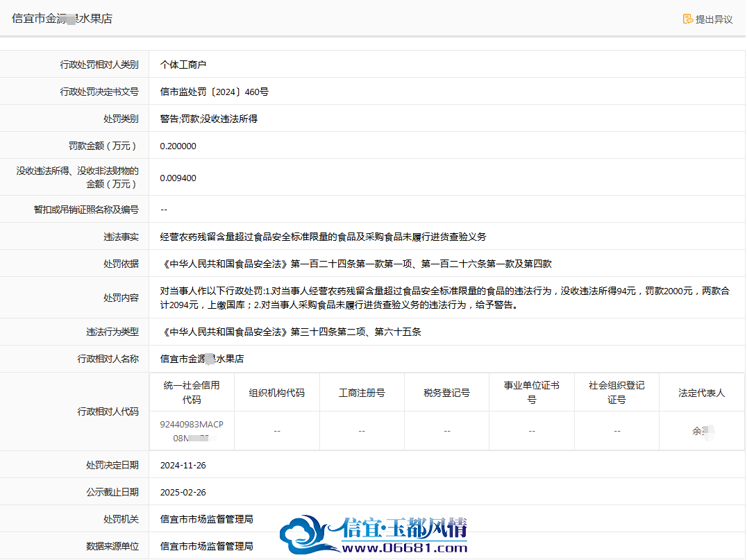Select the credit code starting 92440983MACP
This screenshot has height=560, width=747.
click(192, 431)
